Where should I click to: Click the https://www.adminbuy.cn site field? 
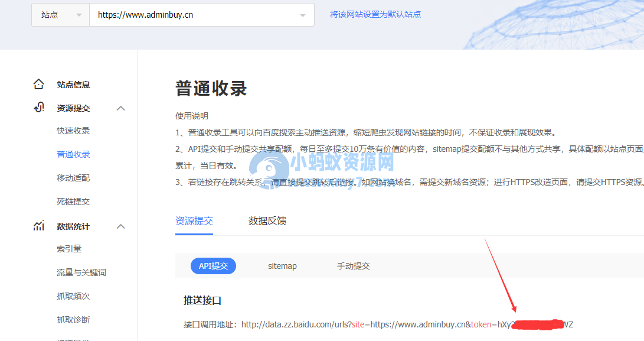tap(202, 15)
